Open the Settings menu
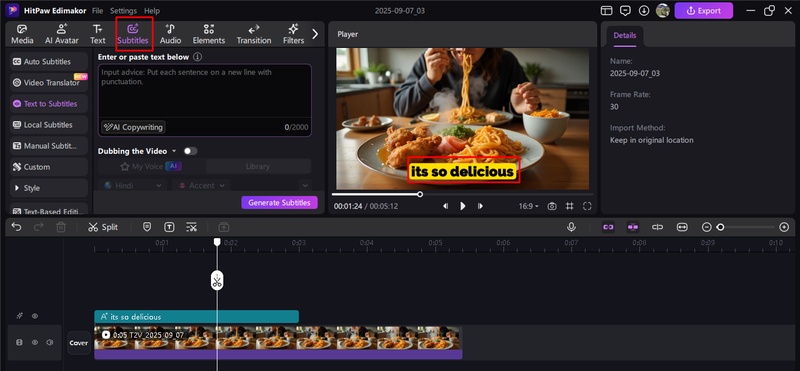 [123, 11]
